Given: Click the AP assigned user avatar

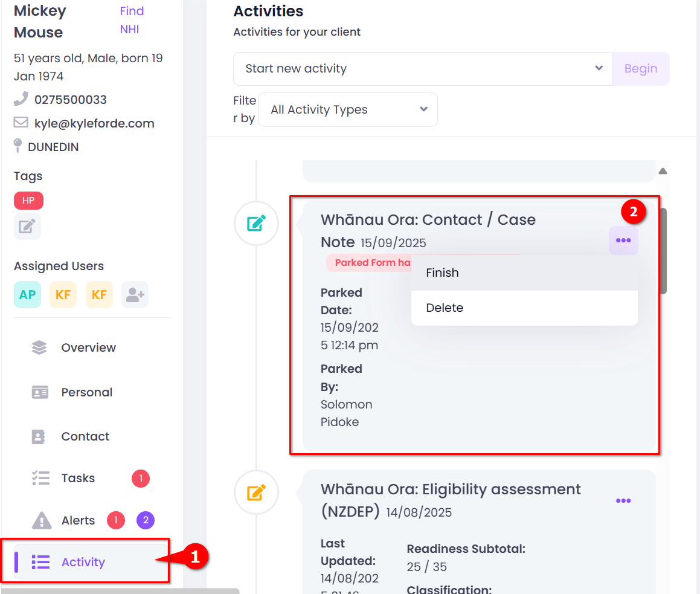Looking at the screenshot, I should (27, 295).
